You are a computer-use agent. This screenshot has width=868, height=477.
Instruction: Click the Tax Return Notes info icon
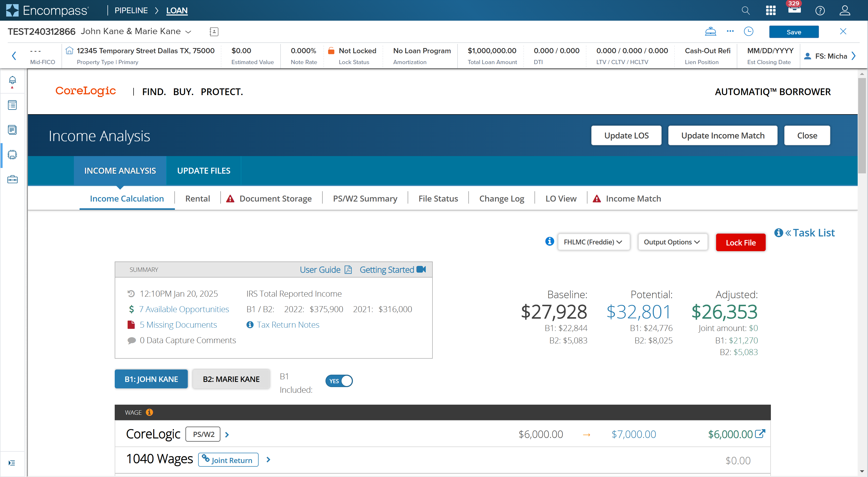[250, 325]
